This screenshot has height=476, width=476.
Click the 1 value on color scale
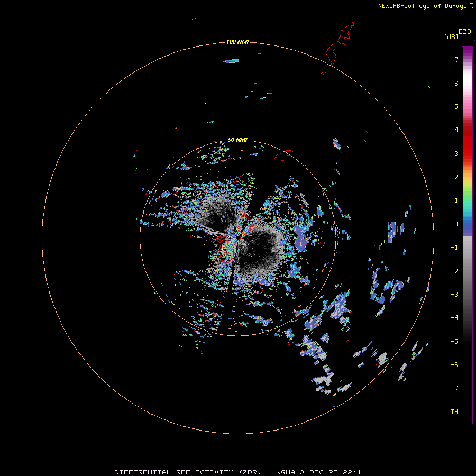(x=456, y=200)
